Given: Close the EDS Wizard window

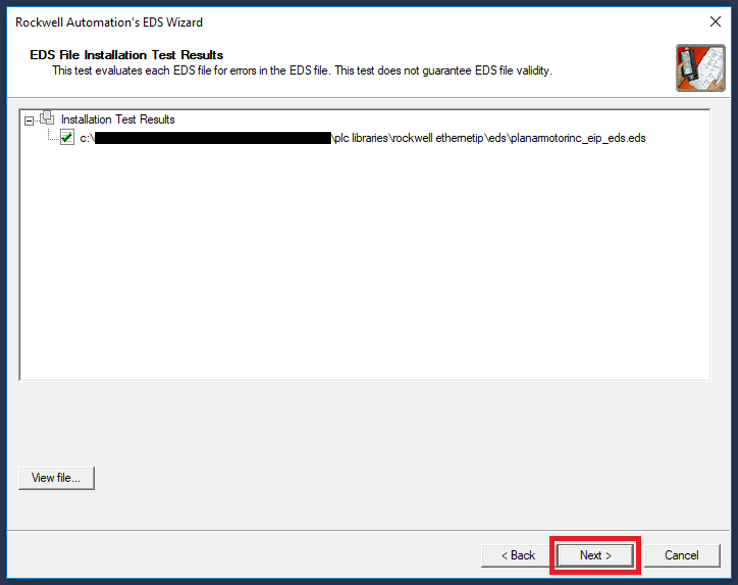Looking at the screenshot, I should 715,21.
